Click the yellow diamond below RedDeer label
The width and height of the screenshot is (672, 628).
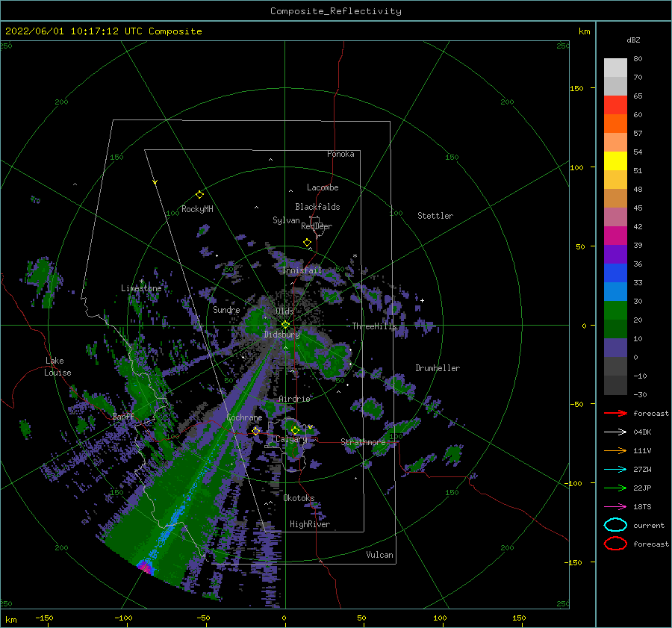tap(307, 243)
